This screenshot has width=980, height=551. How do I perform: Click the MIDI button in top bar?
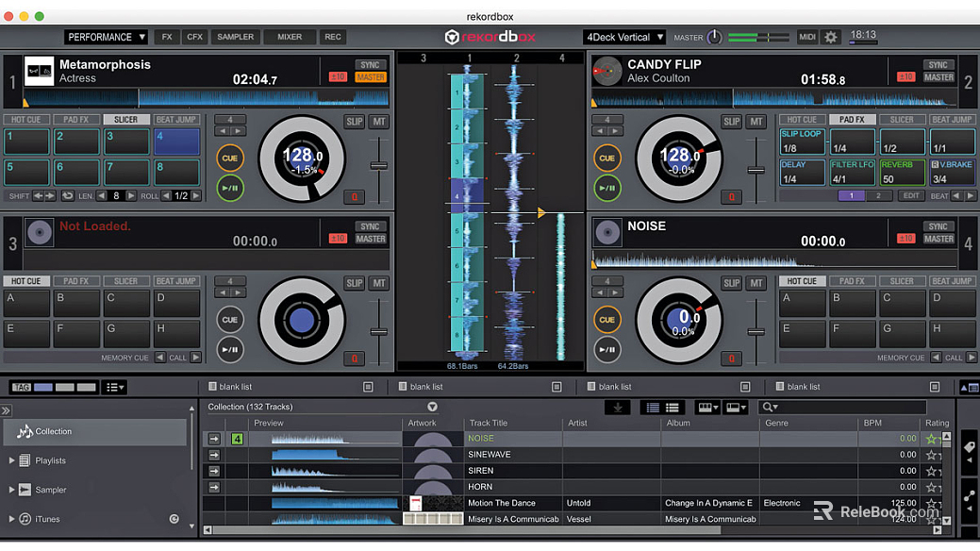(x=806, y=37)
